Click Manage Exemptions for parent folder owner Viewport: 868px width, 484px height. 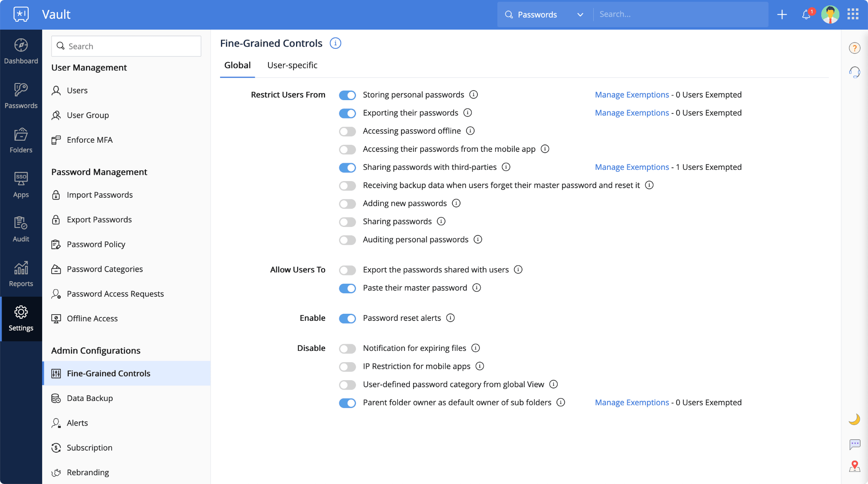[x=632, y=403]
